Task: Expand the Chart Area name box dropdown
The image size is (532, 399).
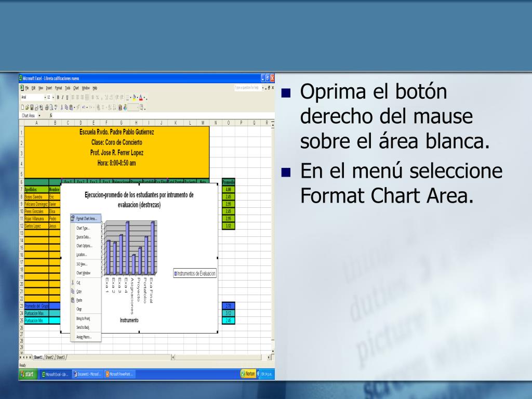Action: tap(39, 116)
